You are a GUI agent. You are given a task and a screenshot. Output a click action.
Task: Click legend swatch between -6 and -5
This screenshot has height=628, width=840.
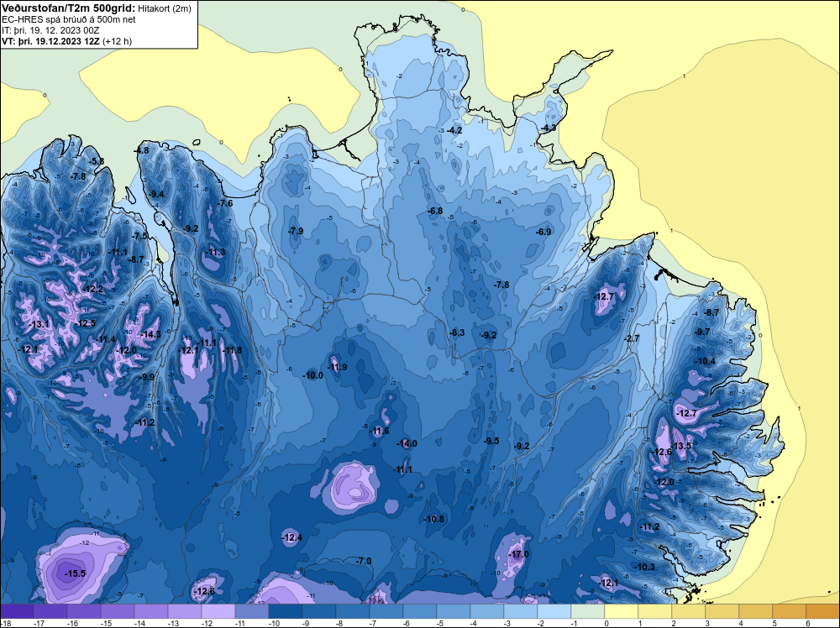[419, 611]
